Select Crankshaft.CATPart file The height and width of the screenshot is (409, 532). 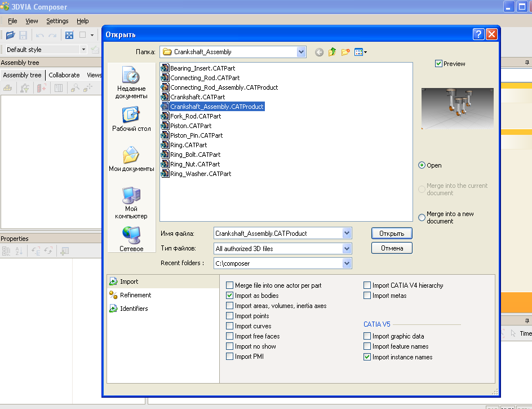(193, 97)
